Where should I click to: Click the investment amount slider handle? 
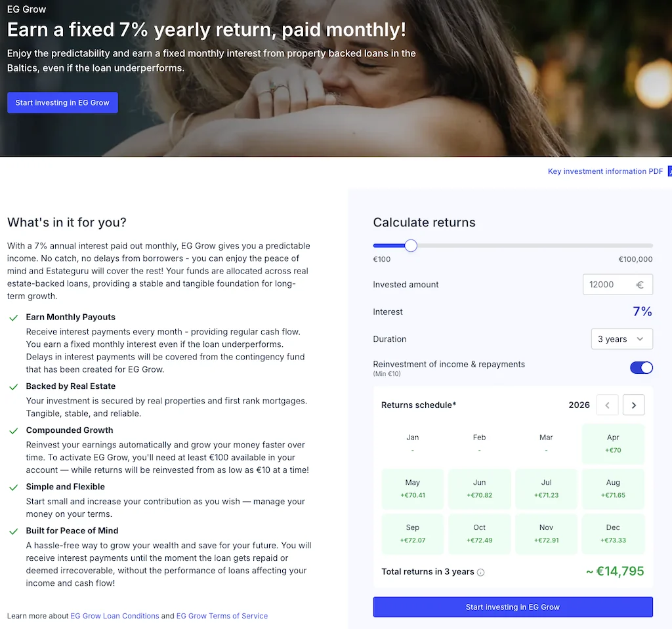coord(411,245)
